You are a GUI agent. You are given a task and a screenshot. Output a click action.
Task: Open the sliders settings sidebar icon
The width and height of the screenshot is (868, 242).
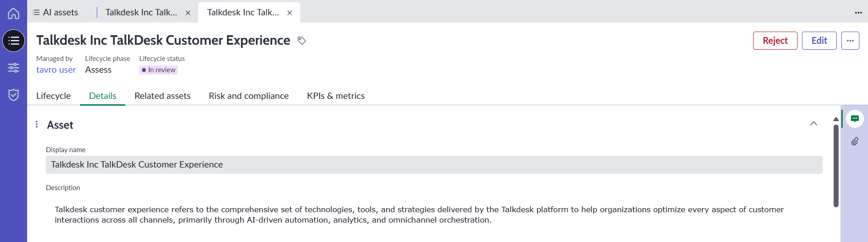14,68
